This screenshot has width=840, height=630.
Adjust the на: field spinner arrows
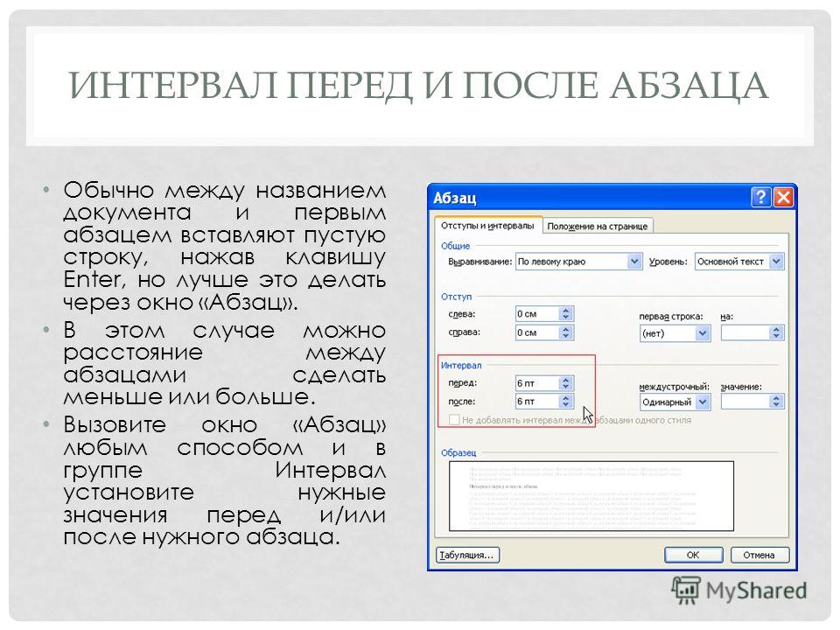(777, 333)
